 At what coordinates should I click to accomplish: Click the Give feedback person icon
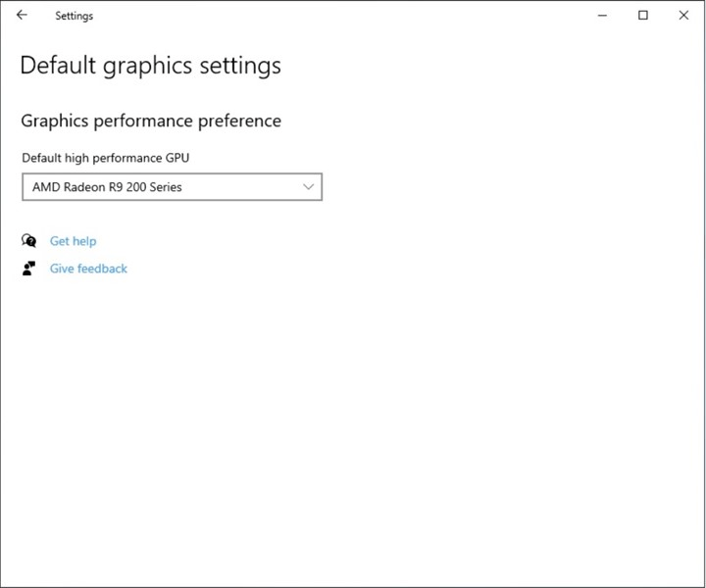[29, 269]
